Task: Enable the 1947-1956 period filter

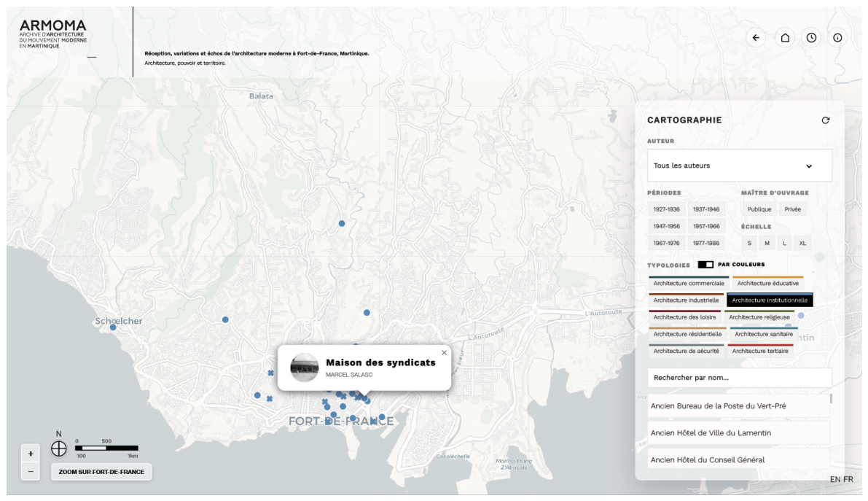Action: coord(667,226)
